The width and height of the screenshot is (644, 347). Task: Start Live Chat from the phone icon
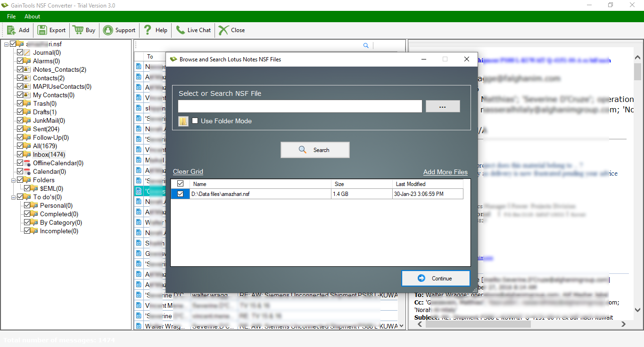181,30
